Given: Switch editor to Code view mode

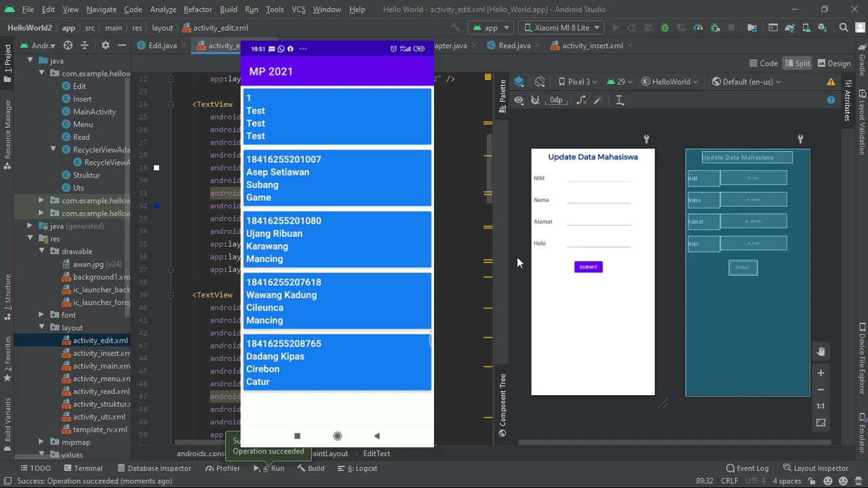Looking at the screenshot, I should (x=764, y=63).
